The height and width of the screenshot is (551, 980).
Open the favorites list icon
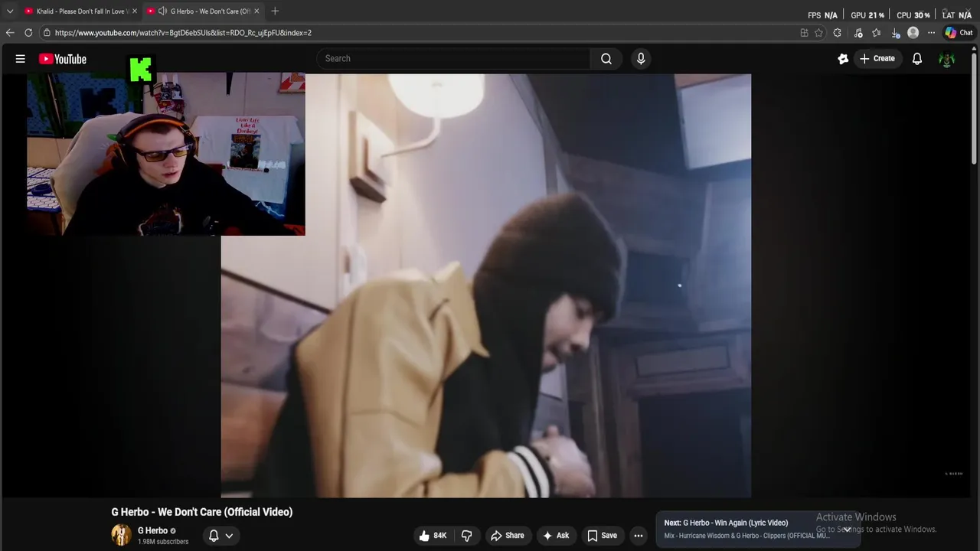point(877,33)
